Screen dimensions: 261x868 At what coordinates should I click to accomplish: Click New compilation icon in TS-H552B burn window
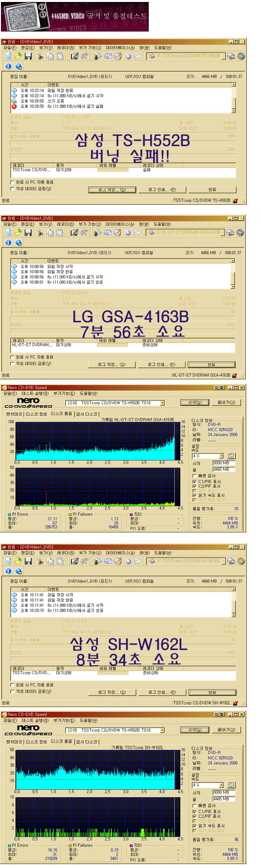(7, 56)
